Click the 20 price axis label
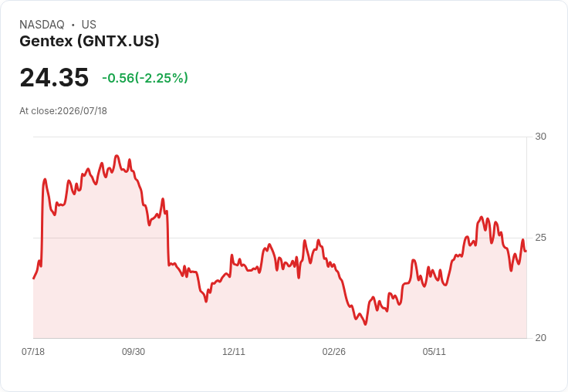Image resolution: width=568 pixels, height=392 pixels. coord(540,338)
